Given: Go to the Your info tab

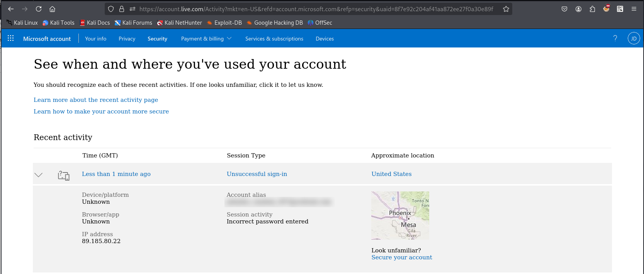Looking at the screenshot, I should click(95, 39).
